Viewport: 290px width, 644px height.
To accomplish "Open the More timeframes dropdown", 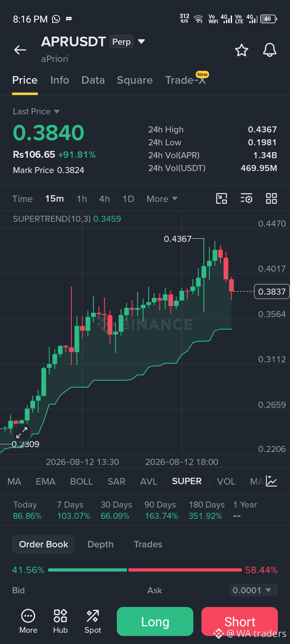I will coord(162,199).
